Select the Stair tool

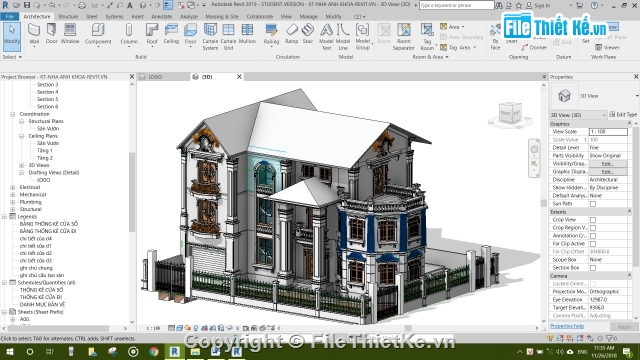(x=308, y=34)
